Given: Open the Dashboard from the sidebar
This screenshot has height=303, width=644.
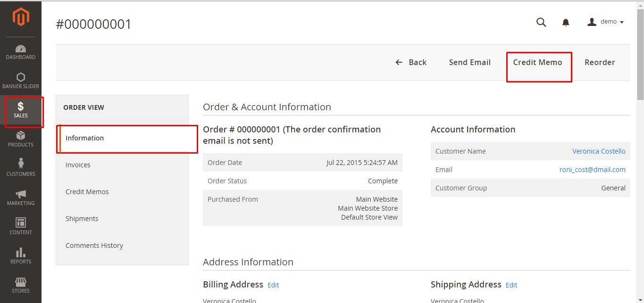Looking at the screenshot, I should [20, 52].
